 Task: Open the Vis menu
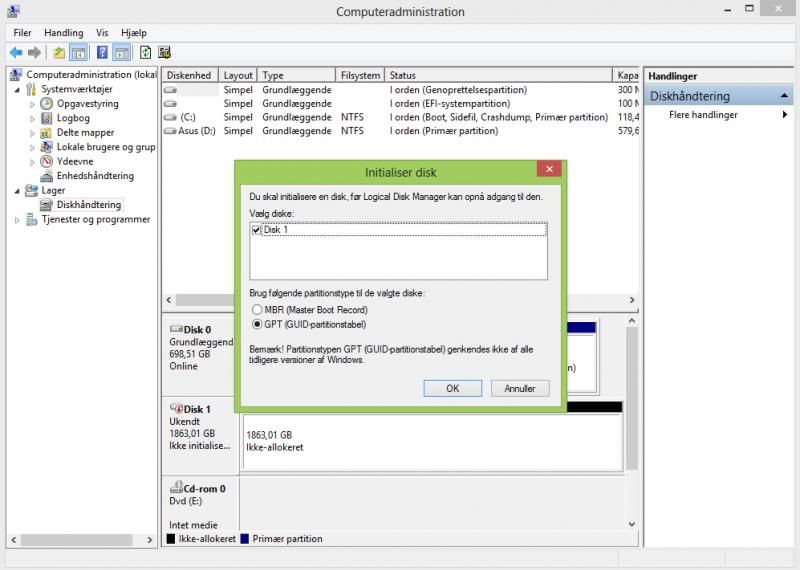102,32
